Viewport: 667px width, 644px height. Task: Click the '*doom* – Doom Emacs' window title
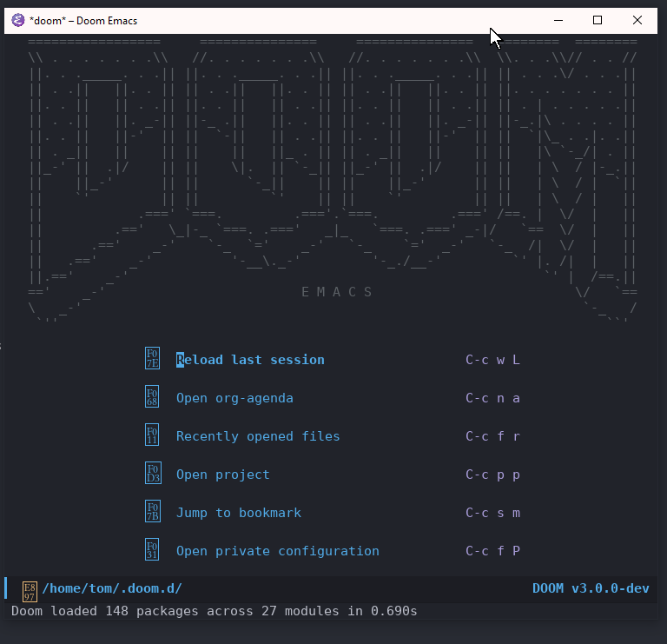83,21
